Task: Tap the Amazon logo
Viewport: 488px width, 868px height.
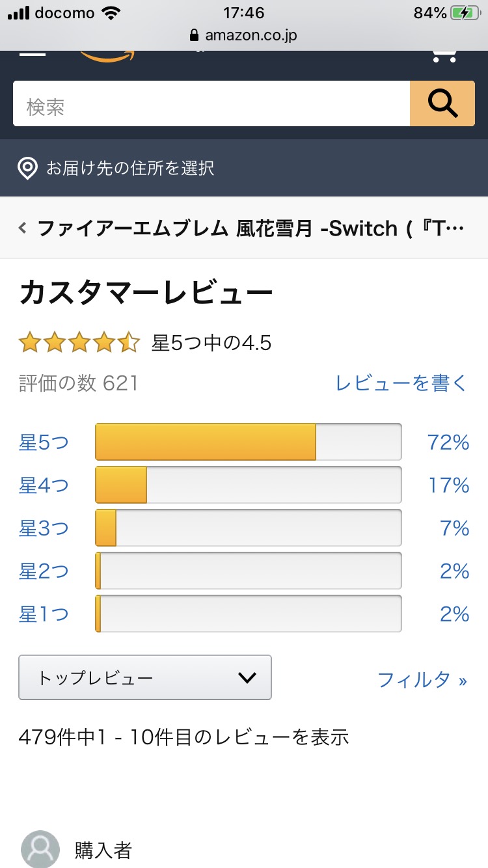Action: tap(107, 56)
